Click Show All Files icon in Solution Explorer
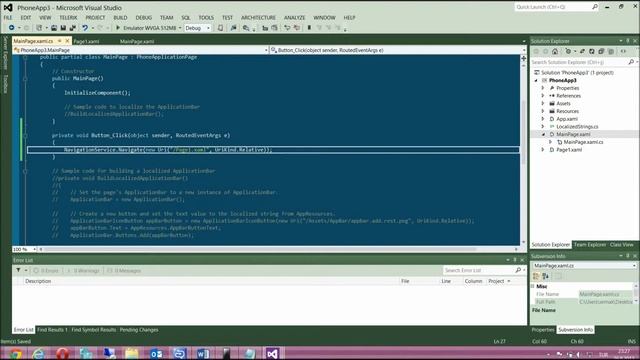 611,51
